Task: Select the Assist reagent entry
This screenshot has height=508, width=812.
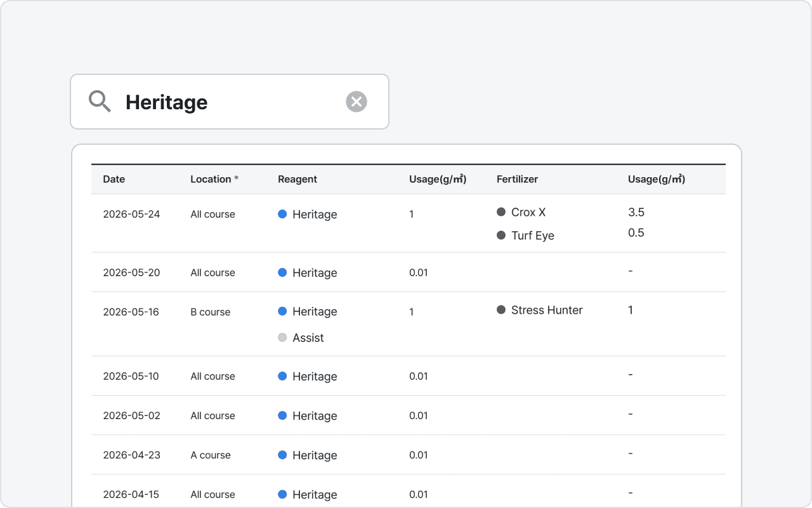Action: [x=308, y=338]
